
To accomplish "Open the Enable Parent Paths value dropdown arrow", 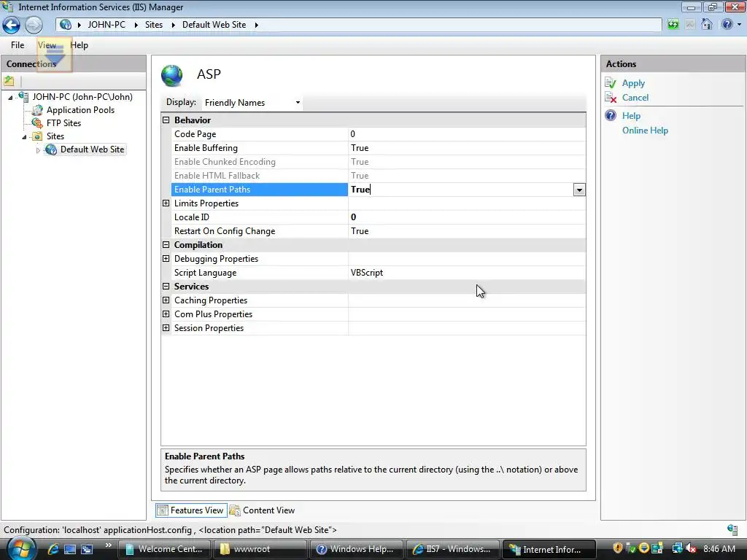I will click(x=578, y=190).
